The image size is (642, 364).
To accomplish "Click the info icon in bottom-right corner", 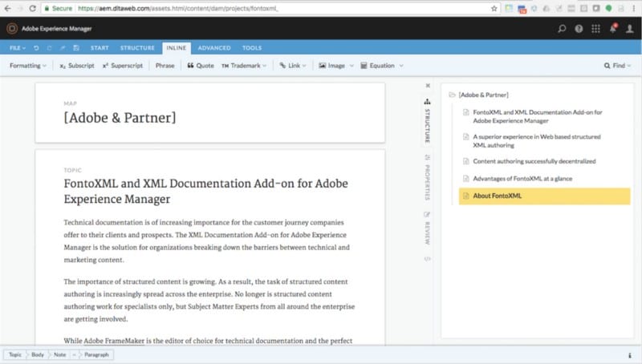I will tap(630, 355).
